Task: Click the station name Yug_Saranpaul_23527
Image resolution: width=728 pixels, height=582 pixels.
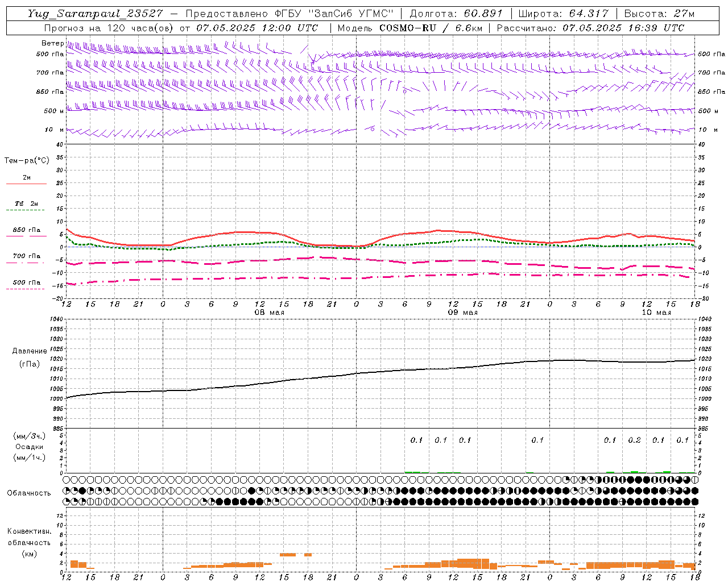Action: [95, 14]
